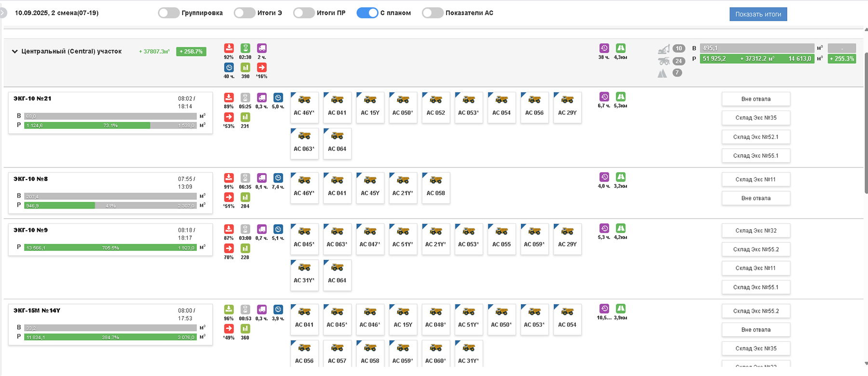Viewport: 868px width, 376px height.
Task: Expand the side panel arrow at top left
Action: pyautogui.click(x=3, y=13)
